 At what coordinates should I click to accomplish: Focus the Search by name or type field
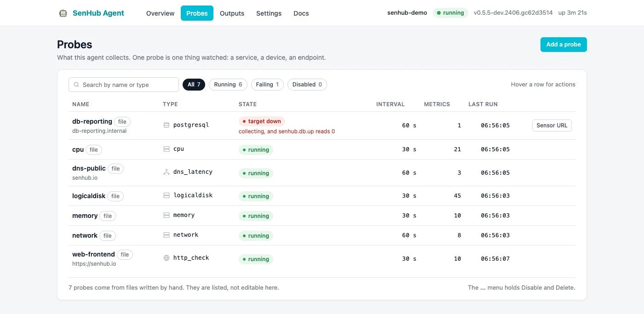(x=124, y=85)
